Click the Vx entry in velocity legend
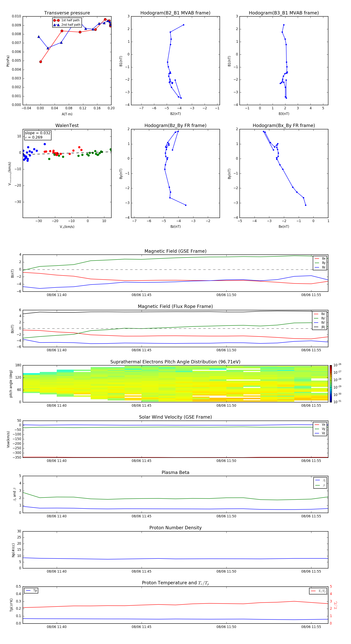 tap(320, 424)
